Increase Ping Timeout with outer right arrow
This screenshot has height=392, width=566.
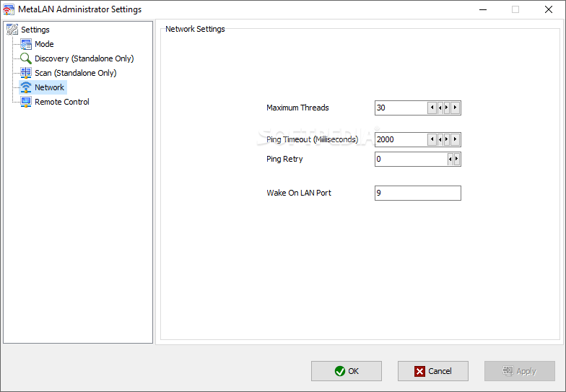tap(455, 140)
